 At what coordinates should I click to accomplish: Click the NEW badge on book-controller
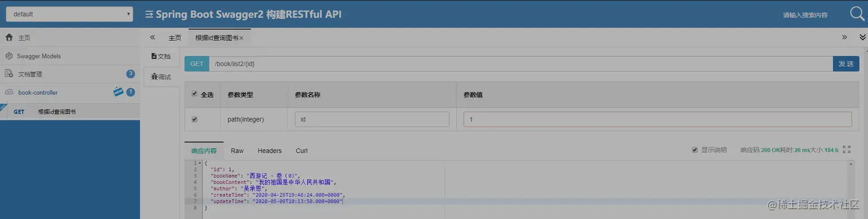coord(118,91)
